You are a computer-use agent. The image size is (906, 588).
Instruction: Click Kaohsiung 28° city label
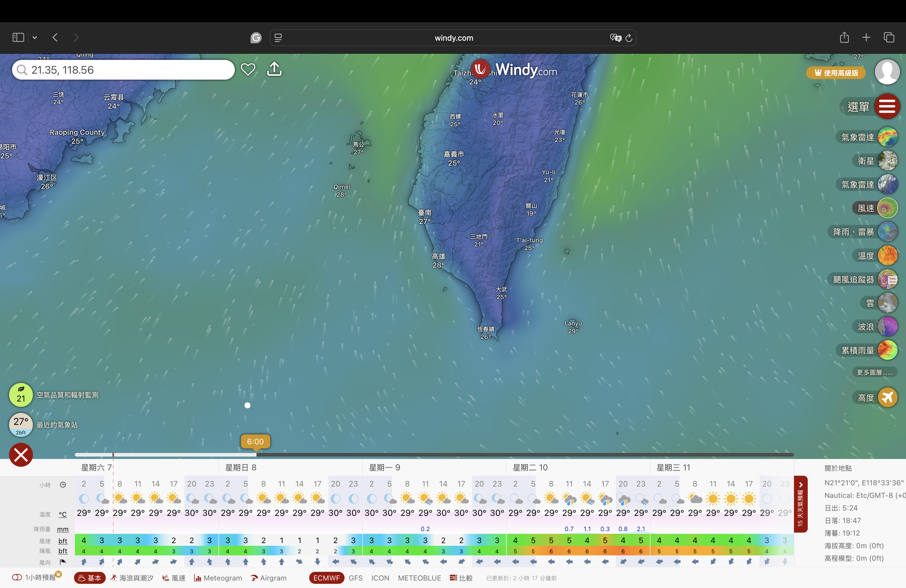439,260
